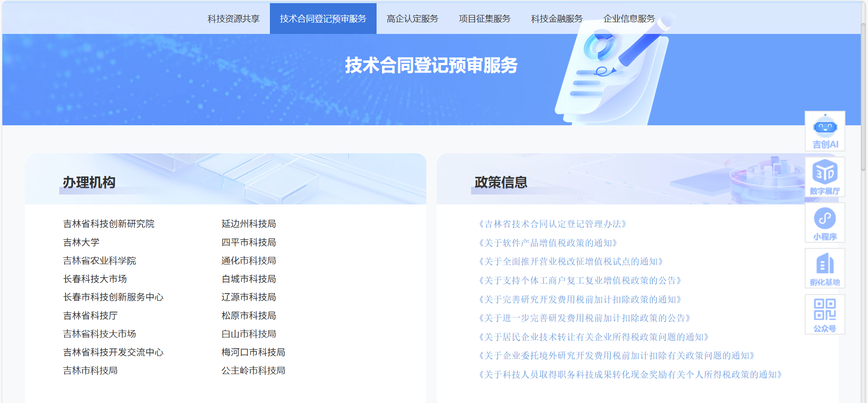Open 《关于完善研究开发费用税前加计扣除政策的通知》
The width and height of the screenshot is (868, 403).
click(580, 299)
